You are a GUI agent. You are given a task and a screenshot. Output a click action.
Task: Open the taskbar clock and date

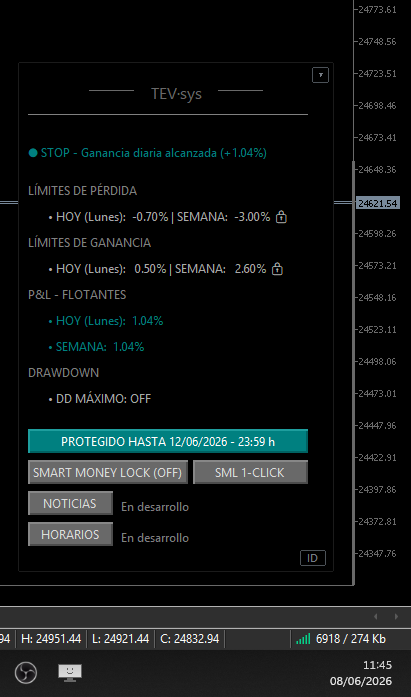tap(361, 673)
